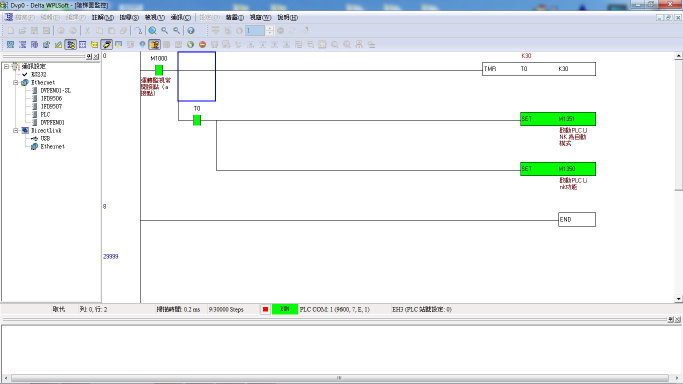Toggle the RS232 checked communication option
Viewport: 683px width, 384px height.
pyautogui.click(x=34, y=74)
